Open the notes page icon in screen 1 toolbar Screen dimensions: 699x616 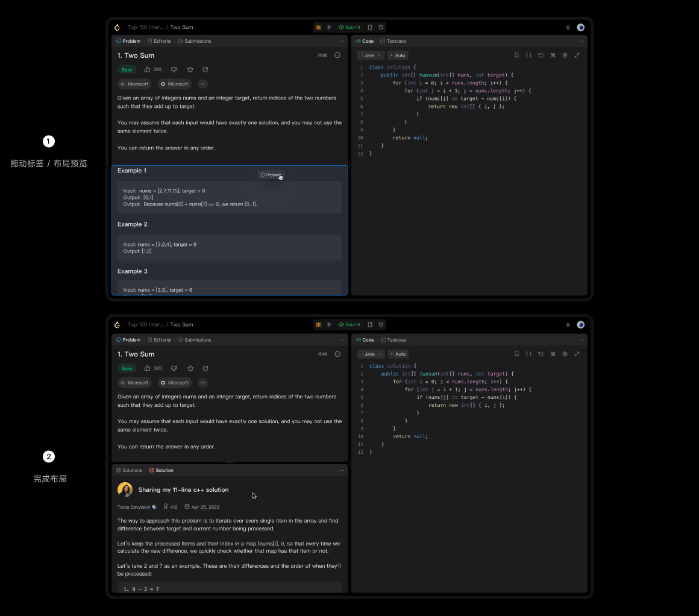click(x=370, y=27)
